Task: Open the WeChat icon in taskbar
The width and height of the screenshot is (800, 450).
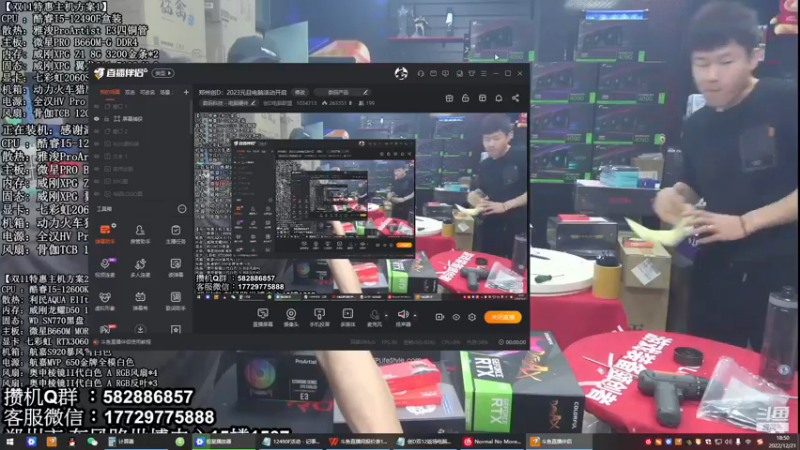Action: (x=92, y=442)
